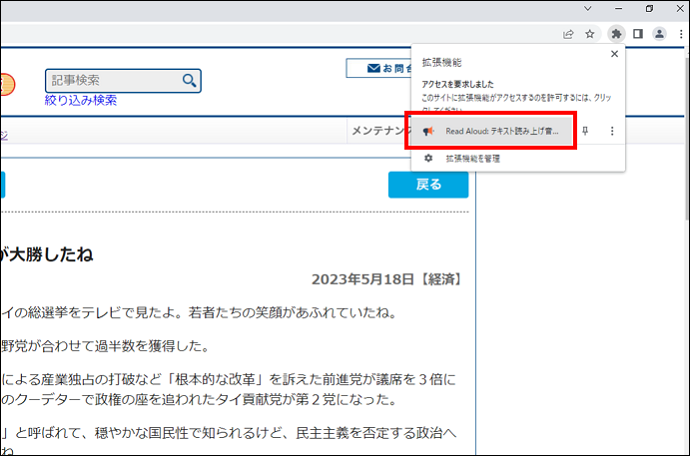This screenshot has width=690, height=456.
Task: Click in the 記事検索 search field
Action: [x=110, y=80]
